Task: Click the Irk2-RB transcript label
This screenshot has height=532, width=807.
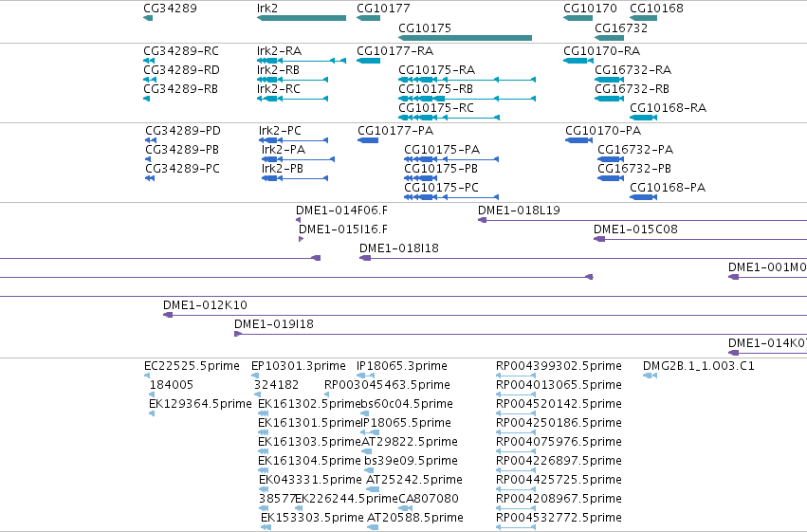Action: [278, 70]
